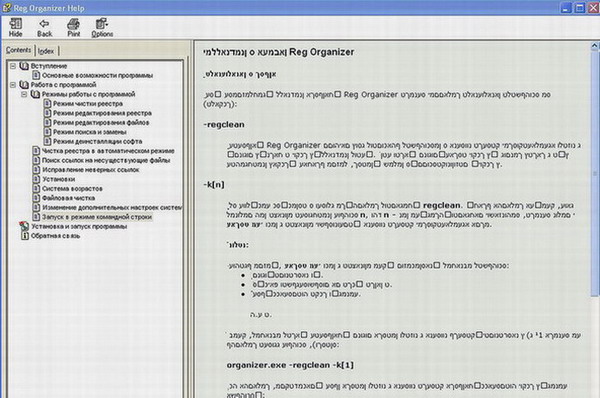Open the Система возрастов topic
Image resolution: width=600 pixels, height=398 pixels.
tap(72, 189)
